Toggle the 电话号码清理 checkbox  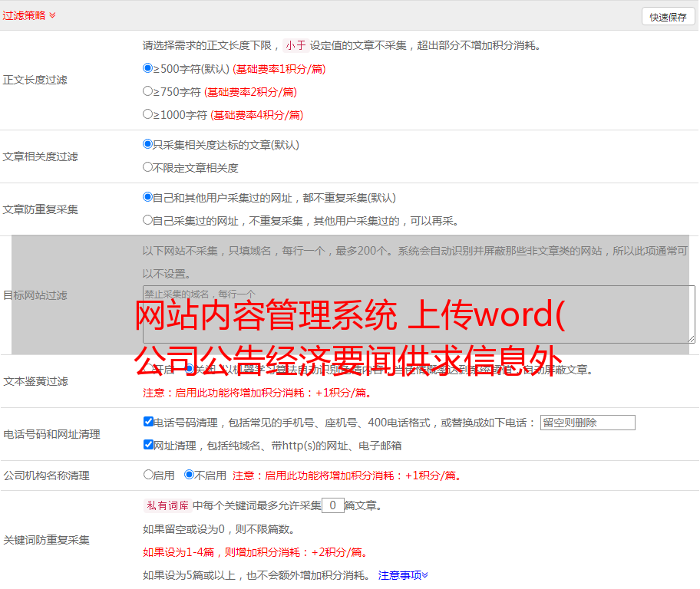click(x=149, y=422)
